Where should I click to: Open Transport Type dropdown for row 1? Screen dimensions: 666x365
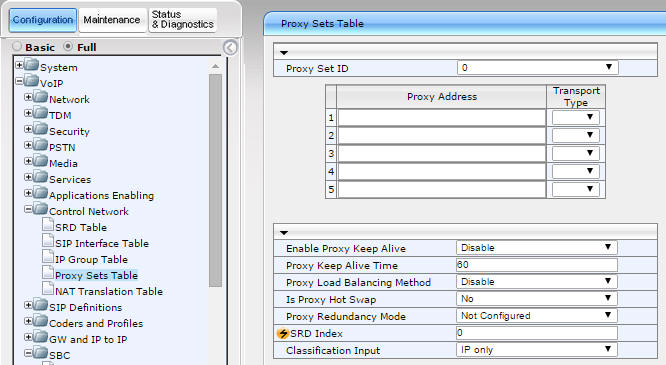pos(576,117)
